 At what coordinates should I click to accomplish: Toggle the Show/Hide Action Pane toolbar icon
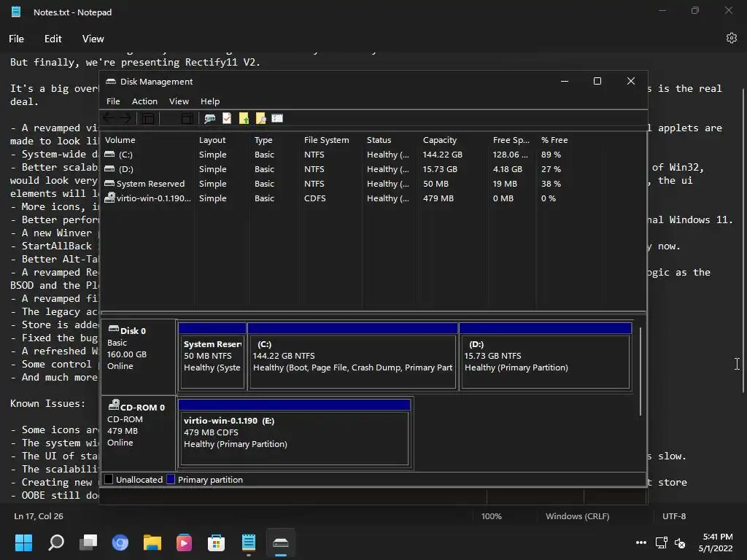187,118
